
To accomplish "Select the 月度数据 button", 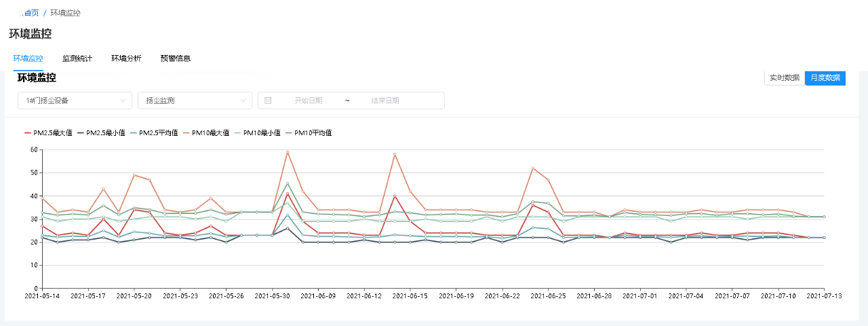I will click(x=825, y=78).
